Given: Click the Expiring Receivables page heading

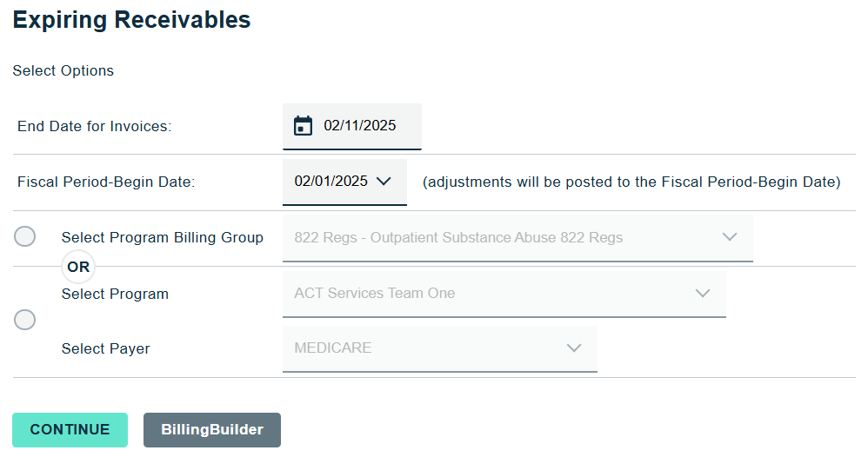Looking at the screenshot, I should (132, 21).
